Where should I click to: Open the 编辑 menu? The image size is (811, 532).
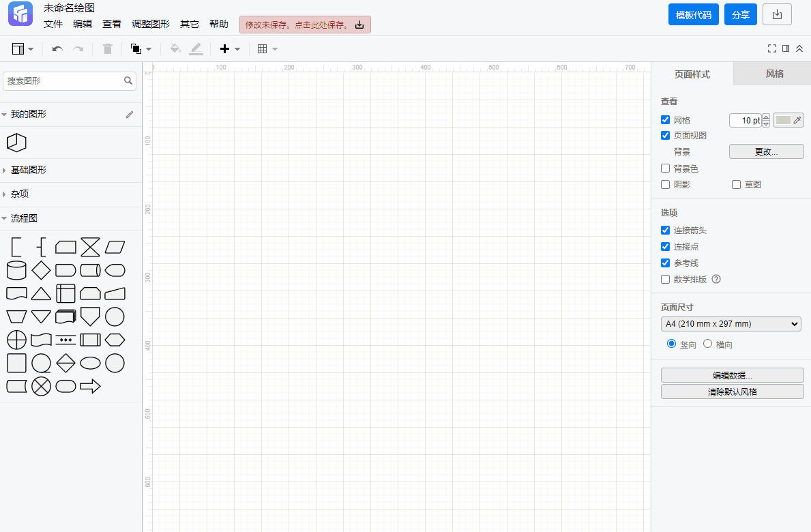[83, 25]
